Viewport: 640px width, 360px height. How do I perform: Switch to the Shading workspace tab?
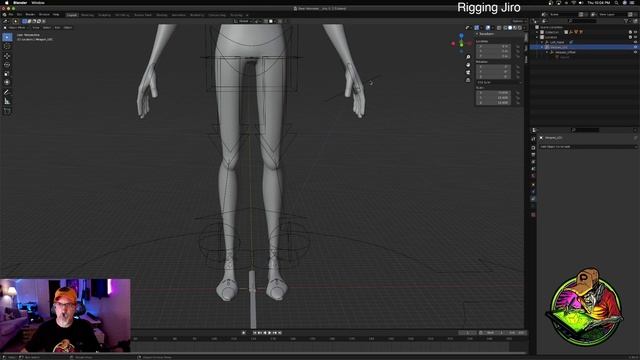[x=162, y=15]
